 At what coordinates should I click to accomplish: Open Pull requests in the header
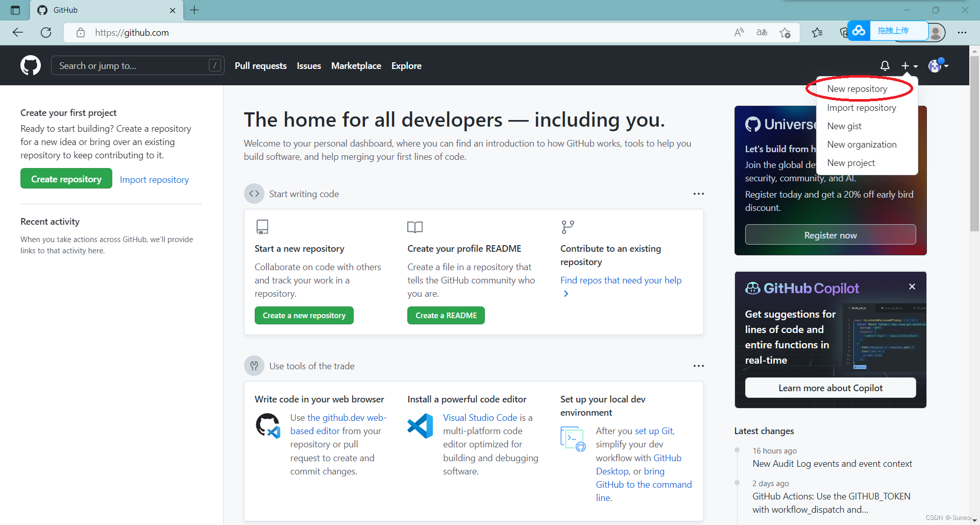coord(261,66)
